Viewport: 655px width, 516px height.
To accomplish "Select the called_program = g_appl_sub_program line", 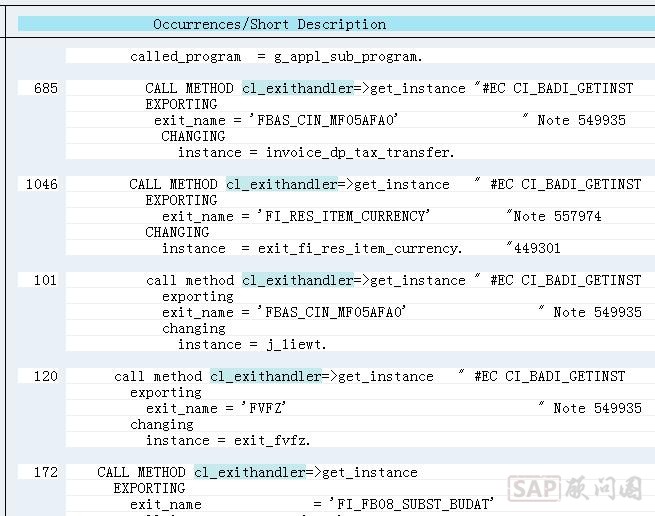I will 276,57.
